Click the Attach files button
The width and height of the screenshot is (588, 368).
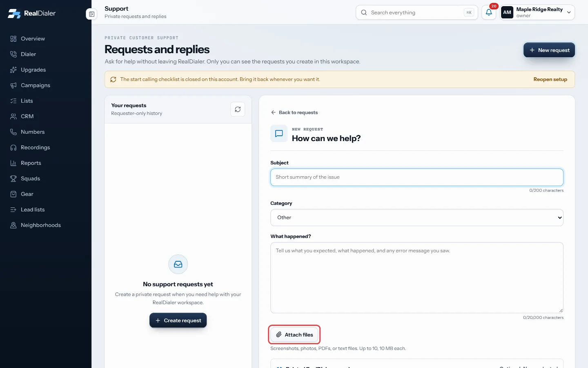click(x=294, y=335)
